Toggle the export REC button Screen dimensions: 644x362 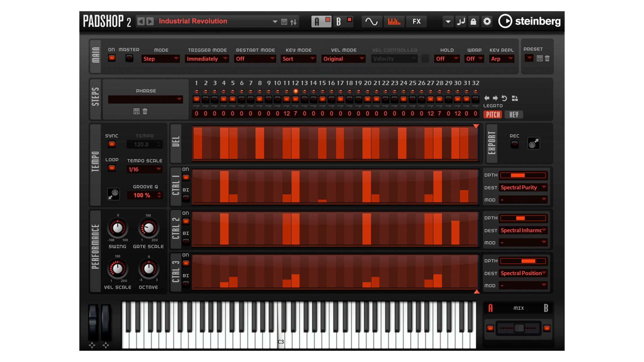point(515,144)
